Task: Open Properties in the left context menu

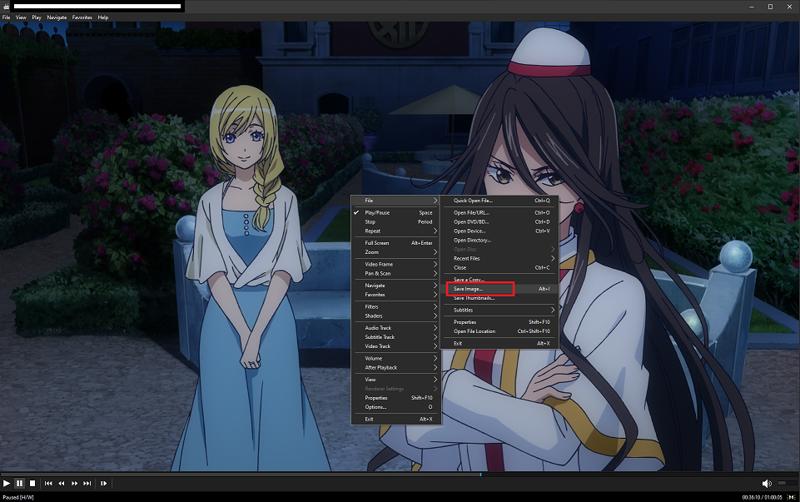Action: click(396, 398)
